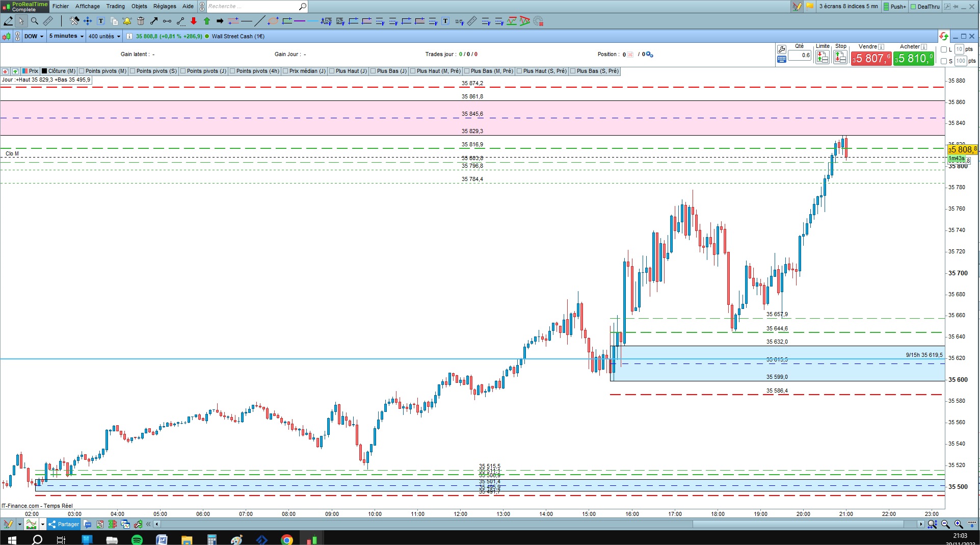980x545 pixels.
Task: Click the green Acheter price button
Action: [x=914, y=59]
